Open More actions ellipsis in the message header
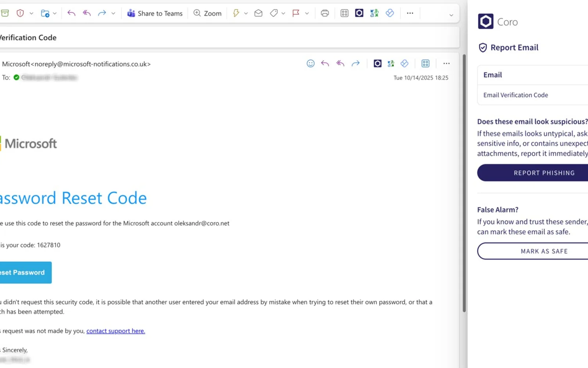The image size is (588, 368). click(447, 63)
